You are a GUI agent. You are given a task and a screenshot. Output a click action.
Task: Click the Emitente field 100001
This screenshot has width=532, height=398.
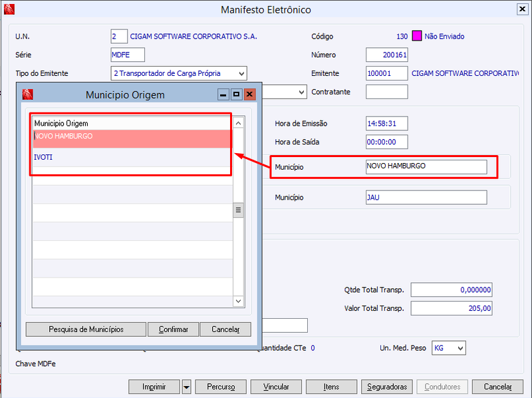[387, 73]
